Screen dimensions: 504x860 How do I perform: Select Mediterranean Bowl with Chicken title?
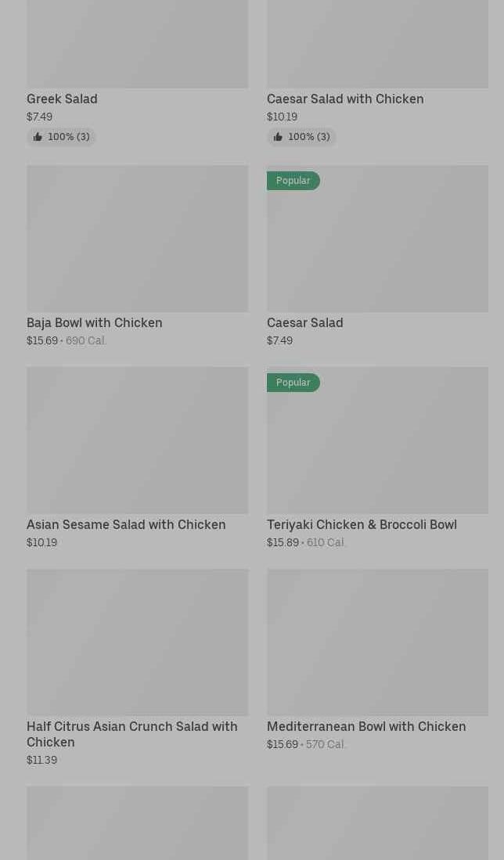pos(366,726)
